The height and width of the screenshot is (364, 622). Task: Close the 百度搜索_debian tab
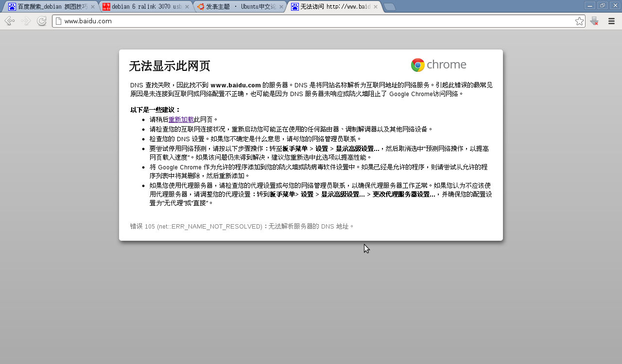tap(92, 7)
